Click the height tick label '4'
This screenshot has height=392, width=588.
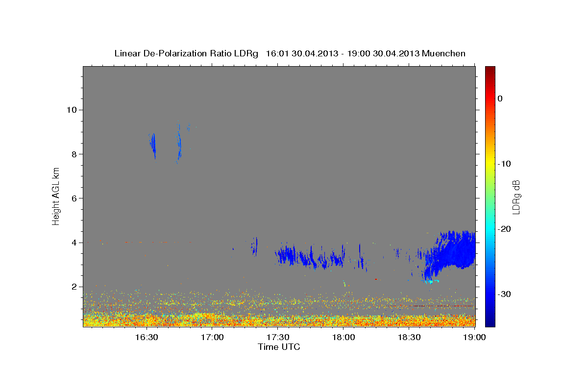coord(74,243)
